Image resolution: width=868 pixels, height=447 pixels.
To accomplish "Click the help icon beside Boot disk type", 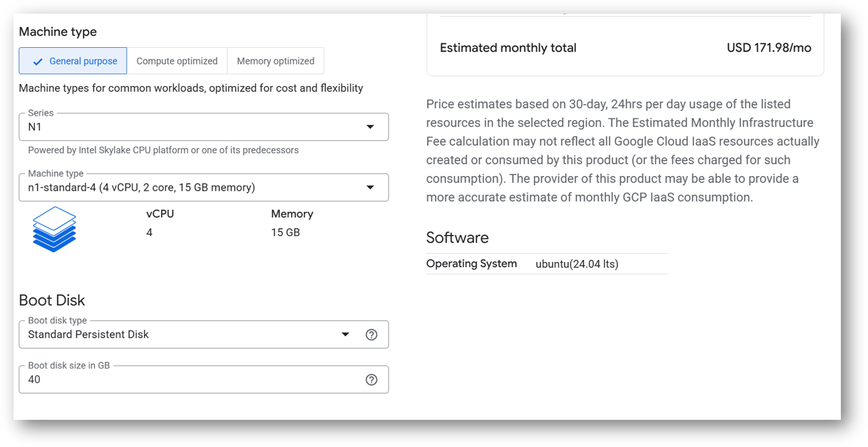I will [371, 334].
